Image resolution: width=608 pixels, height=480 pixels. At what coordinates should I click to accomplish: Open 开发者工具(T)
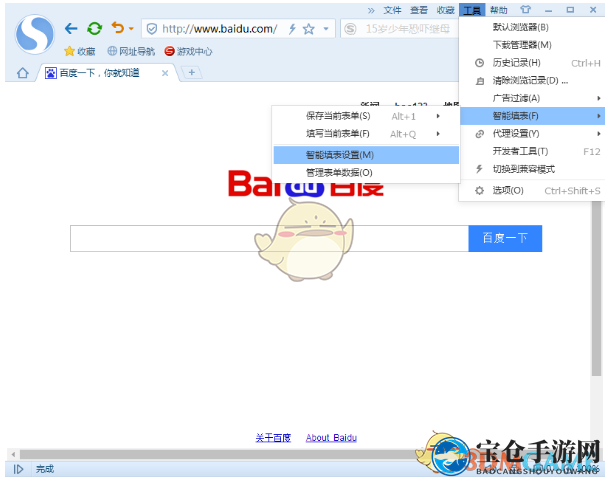[532, 151]
